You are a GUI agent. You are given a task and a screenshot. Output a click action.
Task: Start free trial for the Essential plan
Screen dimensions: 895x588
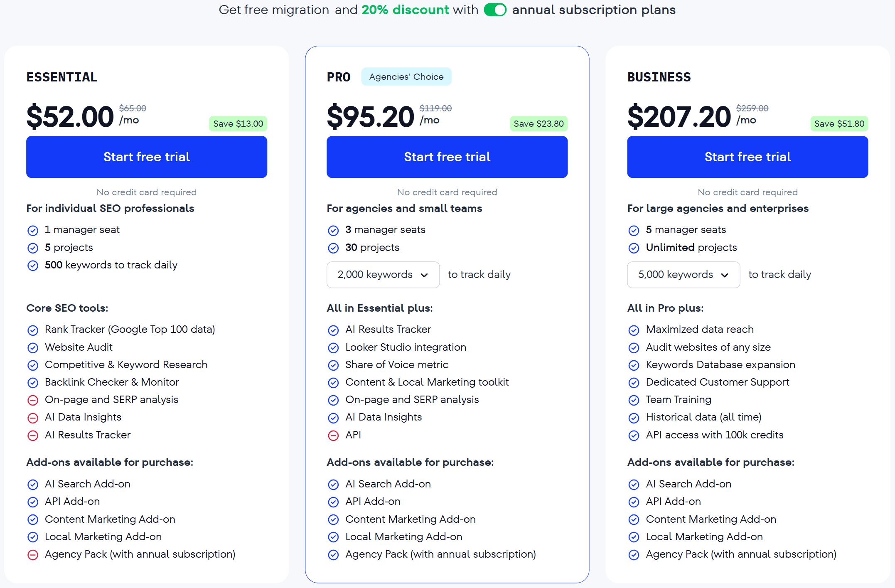[146, 157]
